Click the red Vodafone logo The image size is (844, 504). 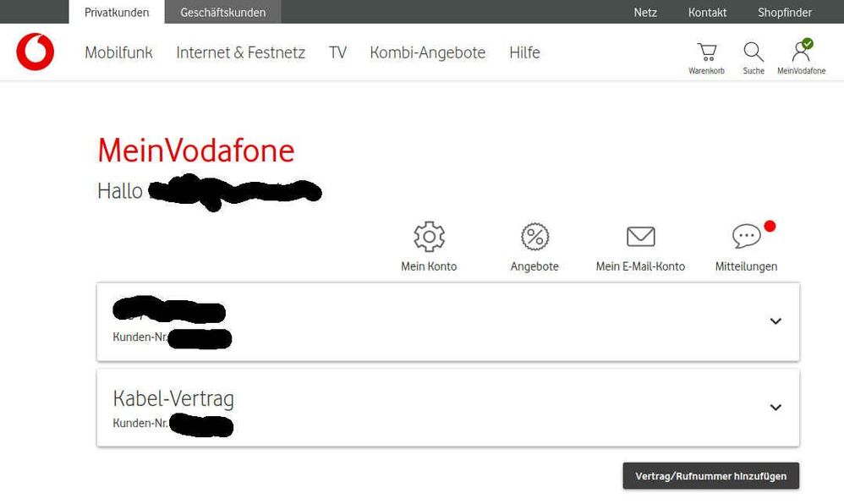(x=35, y=52)
